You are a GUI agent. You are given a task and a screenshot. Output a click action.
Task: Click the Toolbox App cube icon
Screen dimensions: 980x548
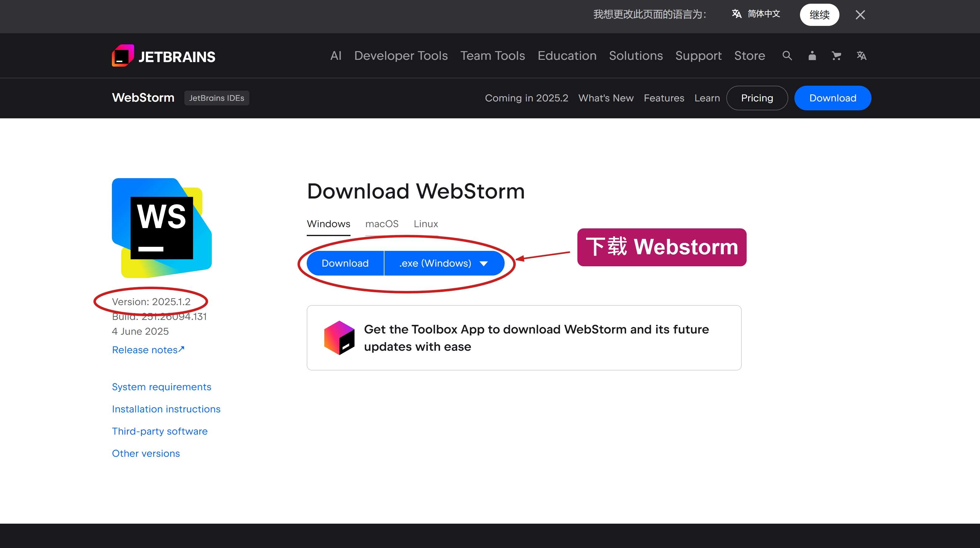[x=339, y=338]
